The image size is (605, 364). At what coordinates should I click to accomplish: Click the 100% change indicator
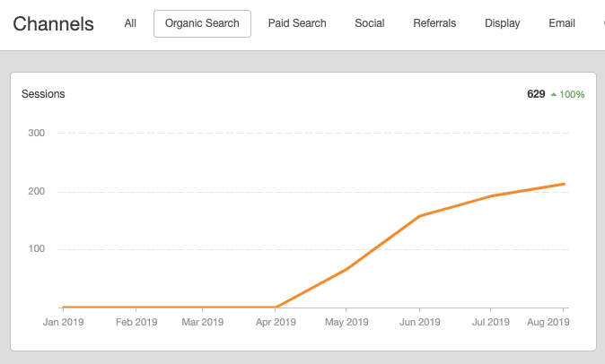pyautogui.click(x=572, y=94)
